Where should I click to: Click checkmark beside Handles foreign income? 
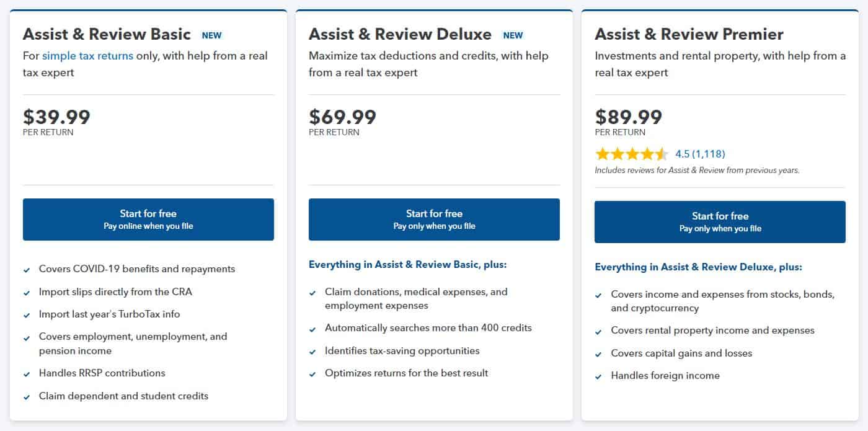click(x=599, y=376)
